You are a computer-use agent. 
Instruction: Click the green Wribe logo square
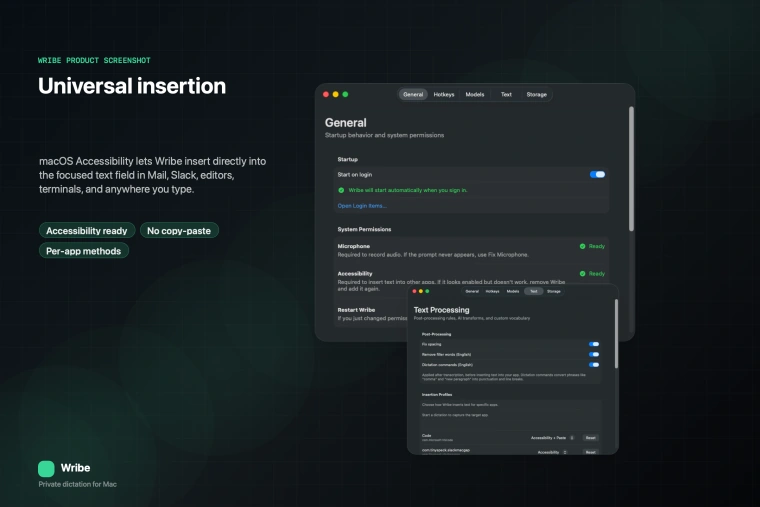tap(46, 468)
